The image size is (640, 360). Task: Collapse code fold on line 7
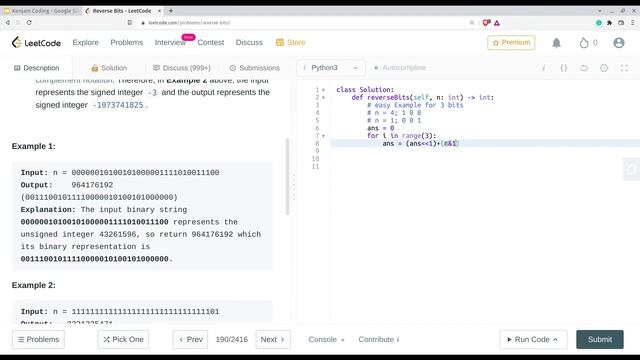323,136
